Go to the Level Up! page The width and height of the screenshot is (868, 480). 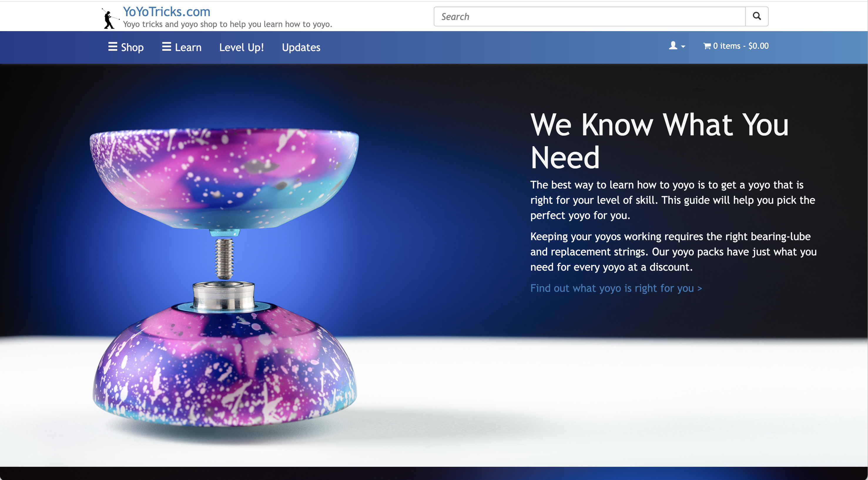tap(242, 47)
